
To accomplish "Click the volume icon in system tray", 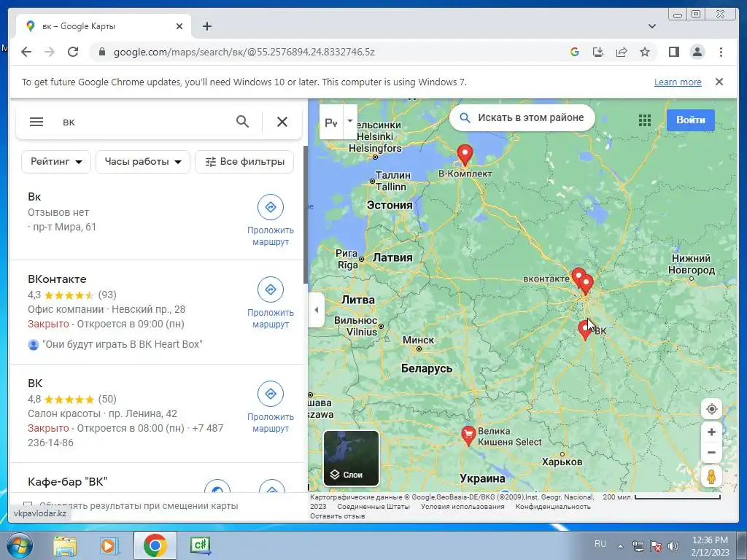I will click(673, 546).
